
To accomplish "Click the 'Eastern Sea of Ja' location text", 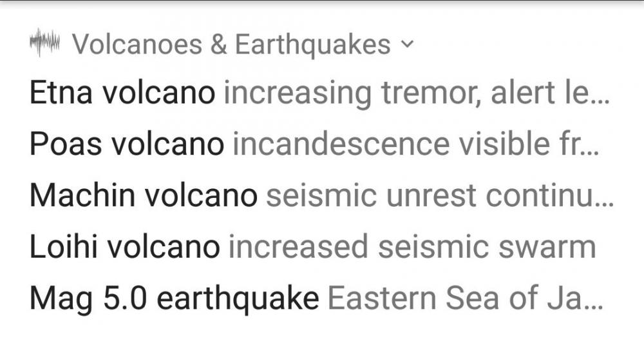I will pos(454,299).
